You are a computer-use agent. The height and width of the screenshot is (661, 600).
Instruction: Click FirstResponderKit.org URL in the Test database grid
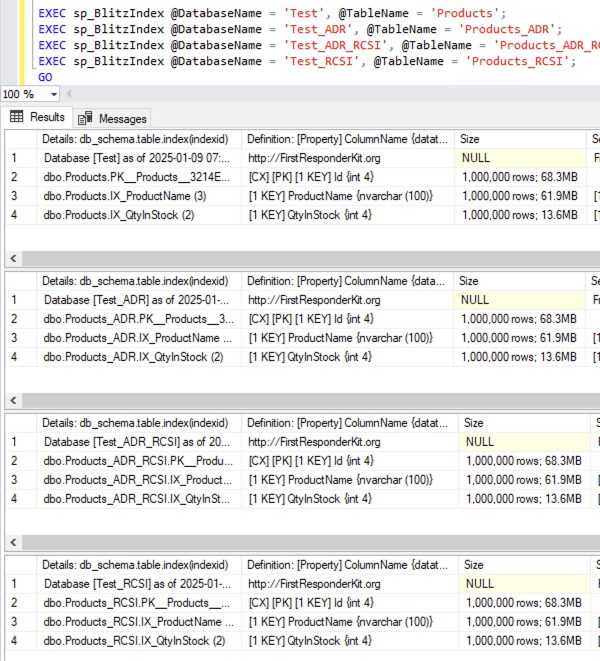[x=314, y=158]
